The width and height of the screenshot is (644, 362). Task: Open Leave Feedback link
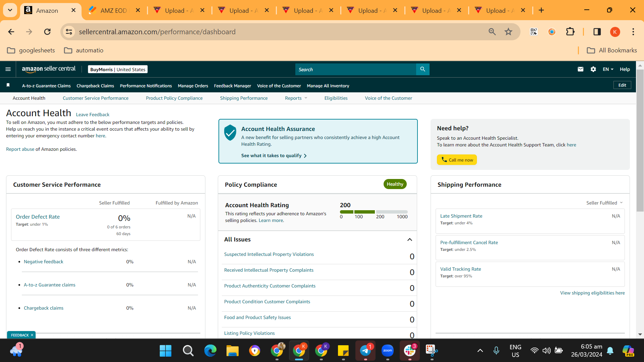coord(93,115)
